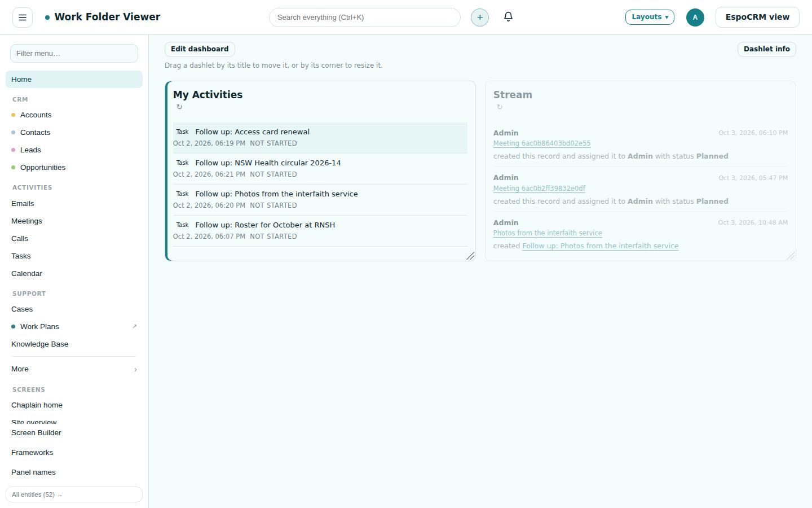Viewport: 812px width, 508px height.
Task: Open Work Plans external link arrow
Action: (x=134, y=326)
